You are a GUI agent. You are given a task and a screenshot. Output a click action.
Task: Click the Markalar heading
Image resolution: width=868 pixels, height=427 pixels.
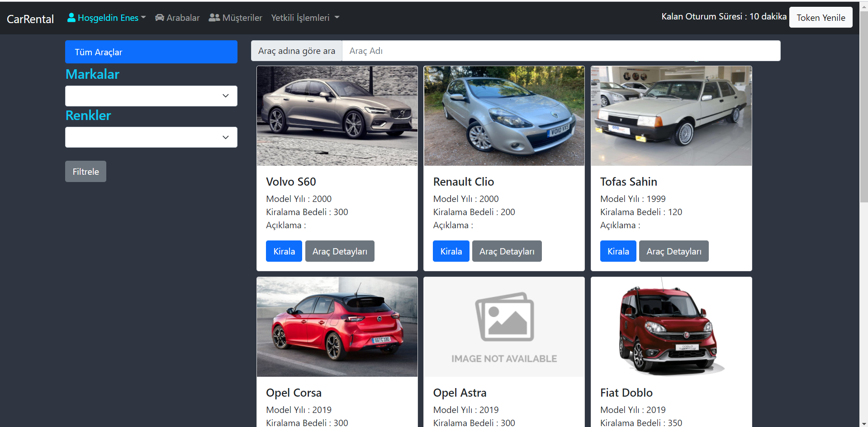[92, 74]
